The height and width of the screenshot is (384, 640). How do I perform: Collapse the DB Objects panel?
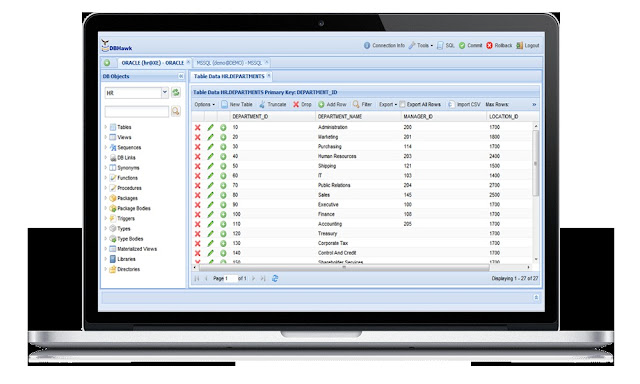point(181,76)
